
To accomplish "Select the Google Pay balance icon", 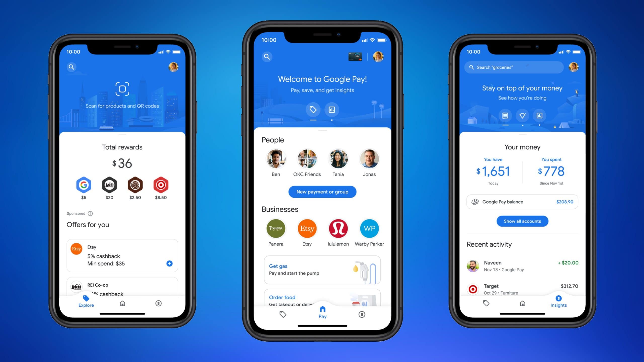I will coord(475,202).
